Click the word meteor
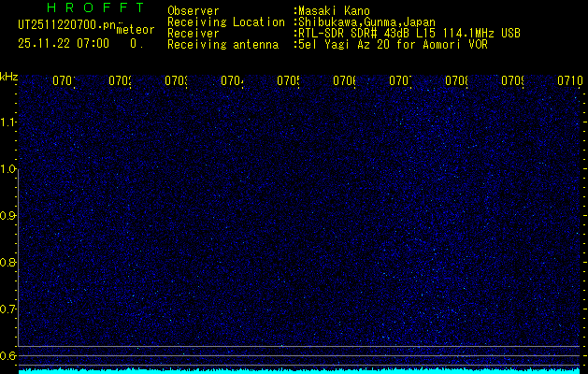This screenshot has height=374, width=588. coord(136,30)
